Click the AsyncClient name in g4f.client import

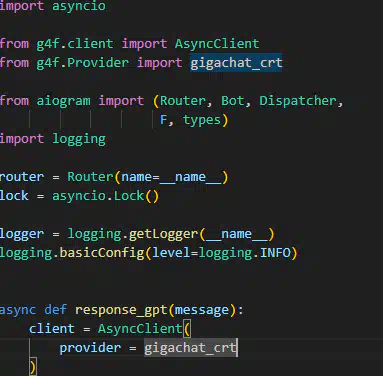217,44
